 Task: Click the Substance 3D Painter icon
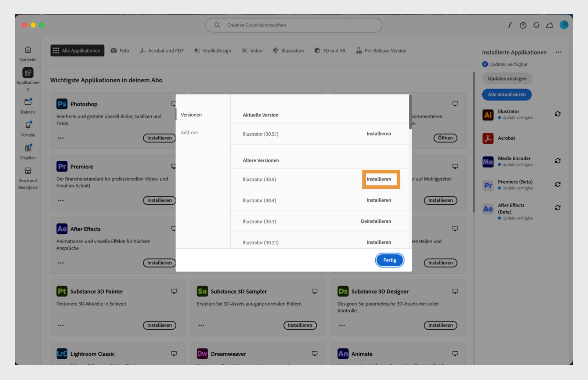pos(62,291)
